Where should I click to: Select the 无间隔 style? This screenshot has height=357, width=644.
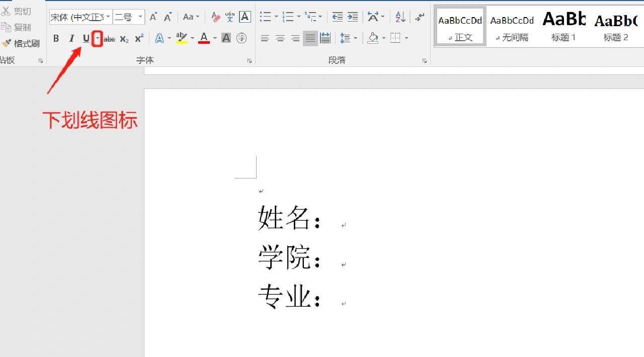point(512,27)
